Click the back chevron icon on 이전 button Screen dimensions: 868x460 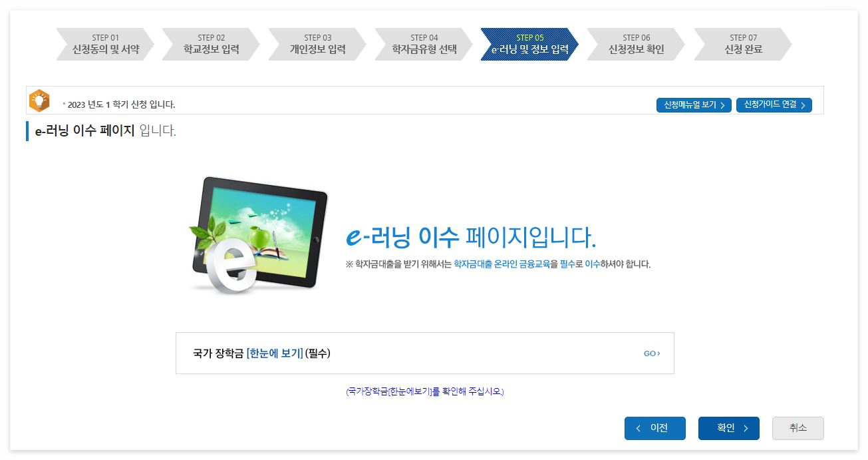tap(639, 429)
